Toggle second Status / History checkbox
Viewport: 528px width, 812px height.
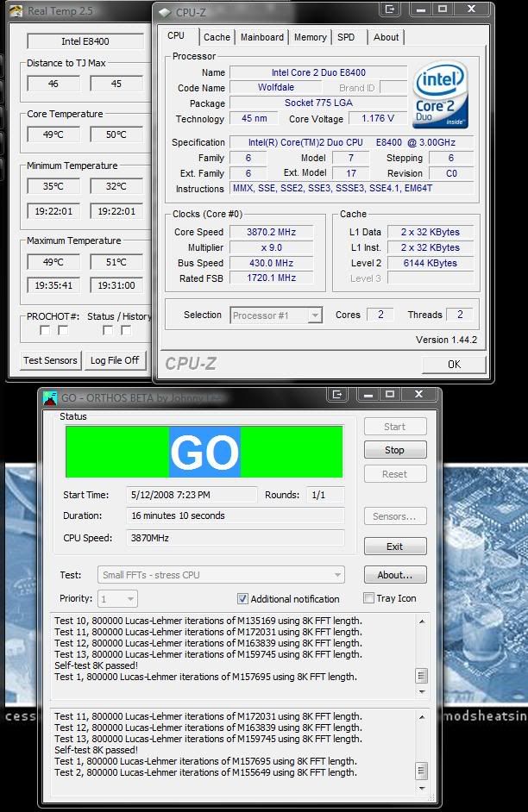[126, 330]
